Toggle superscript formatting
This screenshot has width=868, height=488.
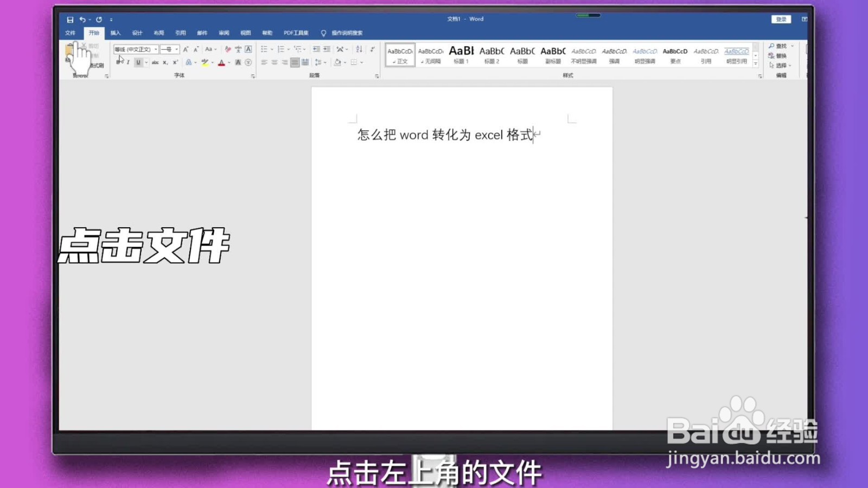(x=175, y=62)
